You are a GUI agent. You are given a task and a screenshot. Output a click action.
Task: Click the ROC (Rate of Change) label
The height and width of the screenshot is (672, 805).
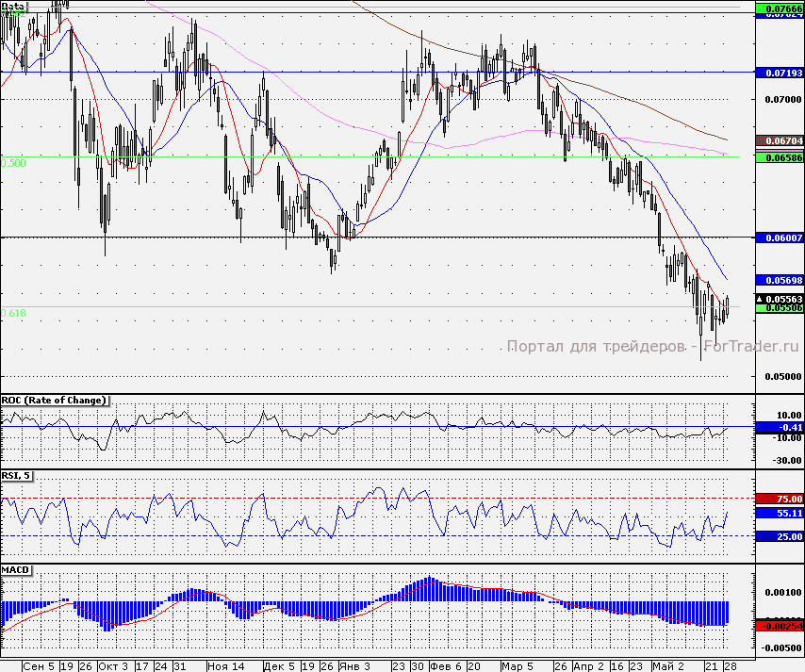pyautogui.click(x=53, y=401)
